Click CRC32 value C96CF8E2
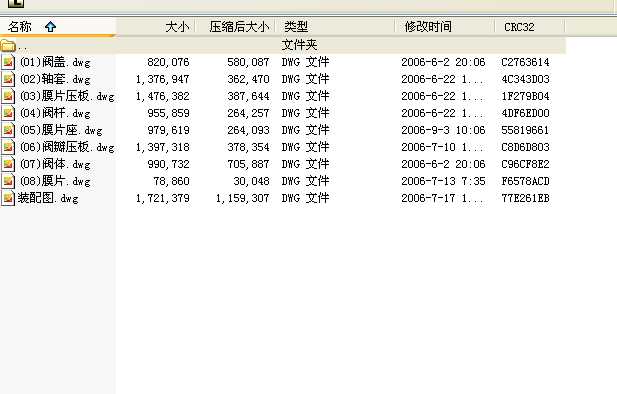This screenshot has height=394, width=617. (x=525, y=164)
